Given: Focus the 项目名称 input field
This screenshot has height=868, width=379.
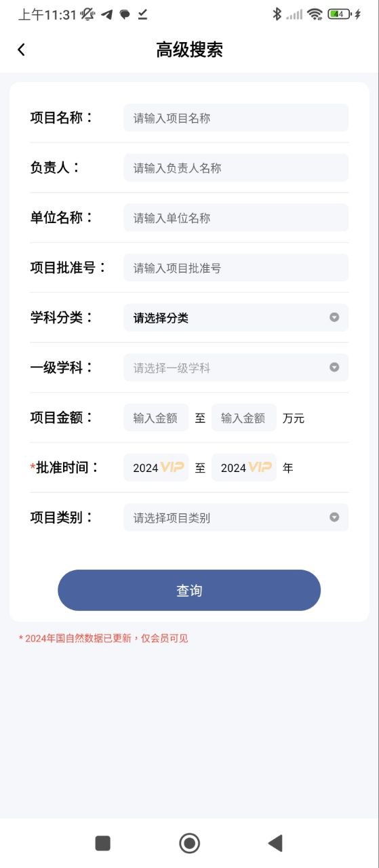Looking at the screenshot, I should point(236,118).
